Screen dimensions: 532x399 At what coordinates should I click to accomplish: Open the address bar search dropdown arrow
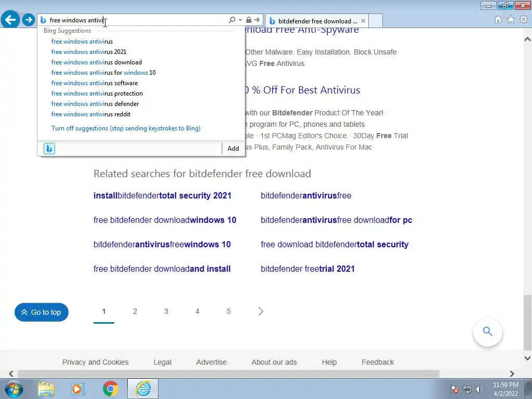point(240,20)
